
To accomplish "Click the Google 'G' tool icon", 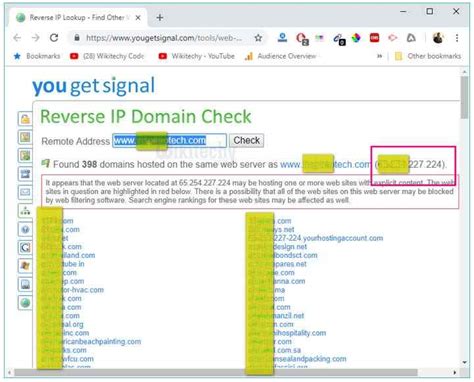I will point(25,247).
